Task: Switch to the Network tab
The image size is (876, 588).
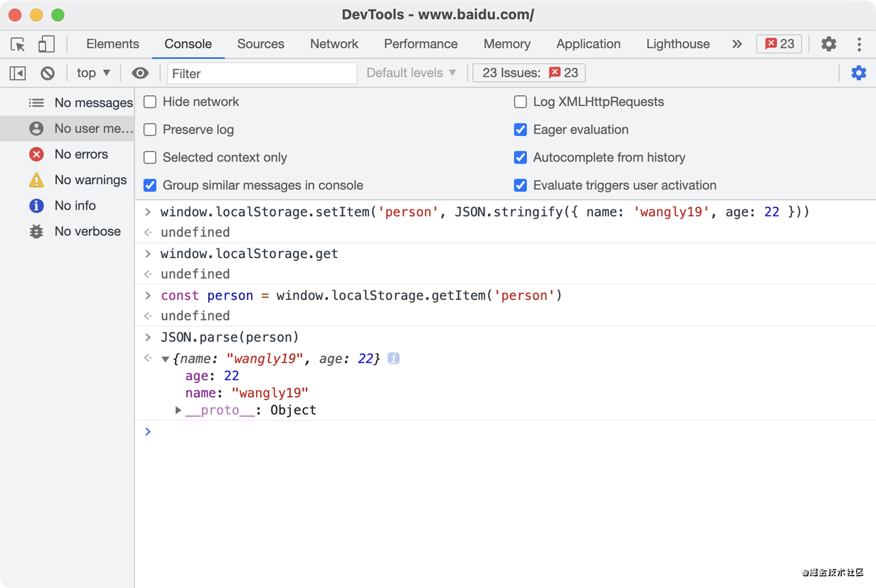Action: click(334, 44)
